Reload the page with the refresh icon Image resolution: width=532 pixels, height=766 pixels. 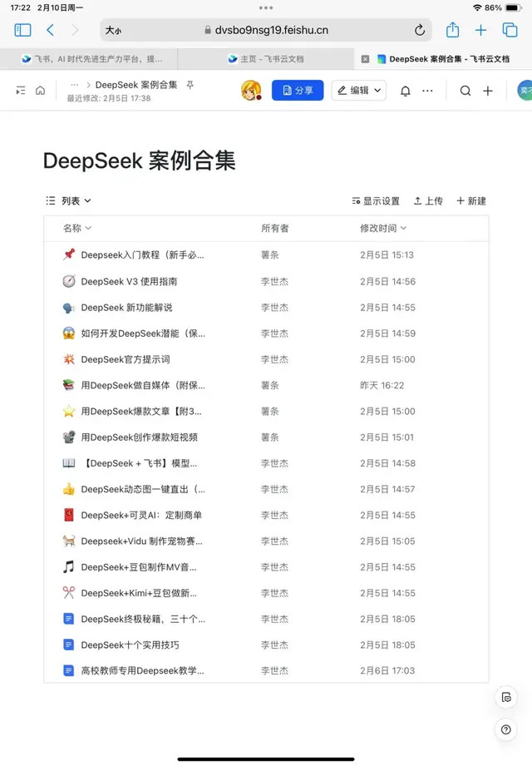(419, 30)
